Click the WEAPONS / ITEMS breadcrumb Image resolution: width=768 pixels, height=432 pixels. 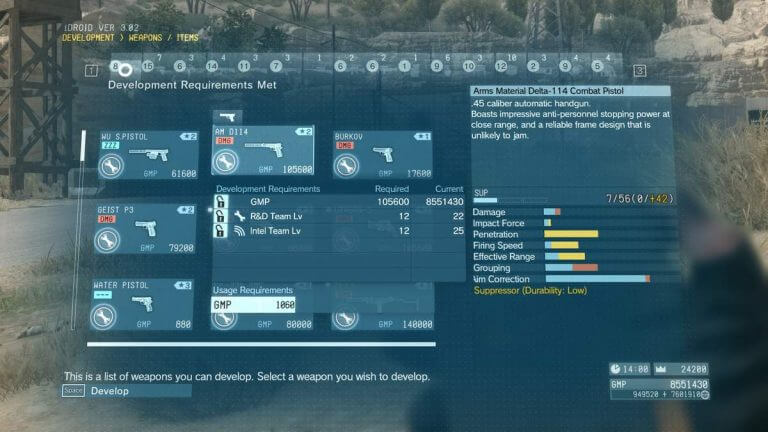[164, 38]
